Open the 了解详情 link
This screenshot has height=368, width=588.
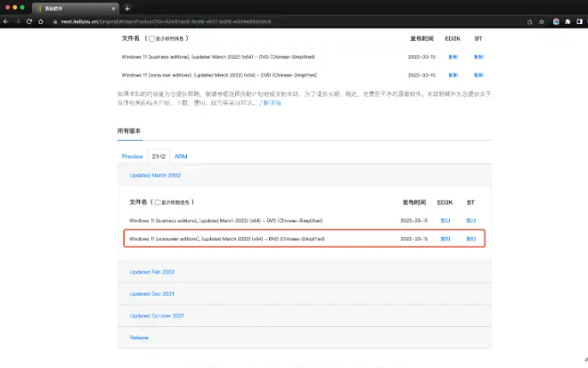click(x=270, y=102)
